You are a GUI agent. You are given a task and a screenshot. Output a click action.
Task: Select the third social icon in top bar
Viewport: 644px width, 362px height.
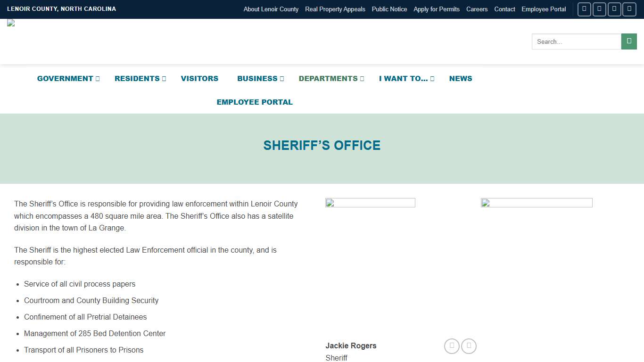click(614, 9)
